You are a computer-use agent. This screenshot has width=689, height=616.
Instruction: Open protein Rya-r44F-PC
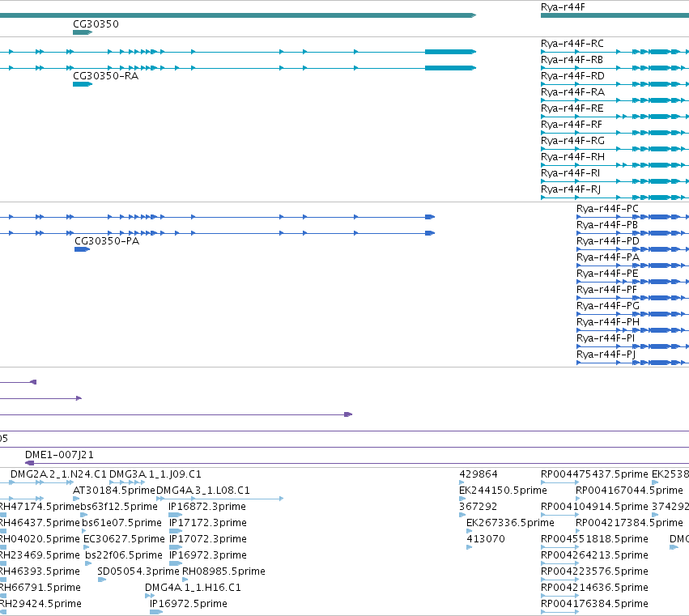point(607,209)
